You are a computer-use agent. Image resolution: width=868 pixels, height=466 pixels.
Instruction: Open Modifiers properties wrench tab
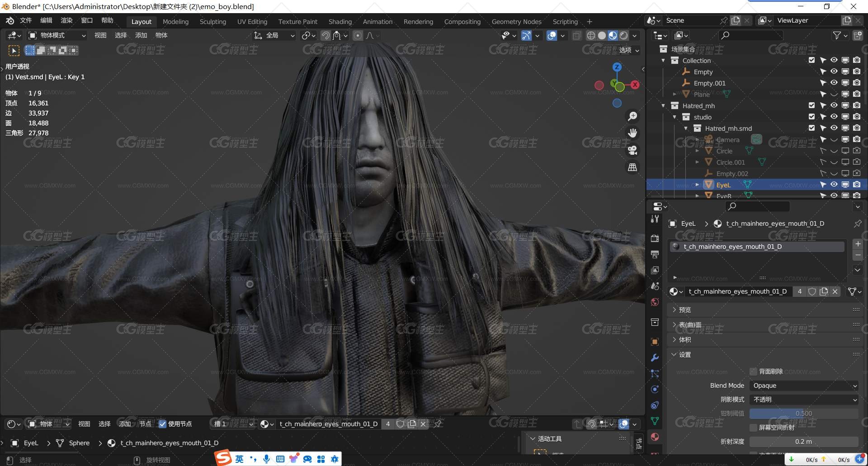point(655,357)
